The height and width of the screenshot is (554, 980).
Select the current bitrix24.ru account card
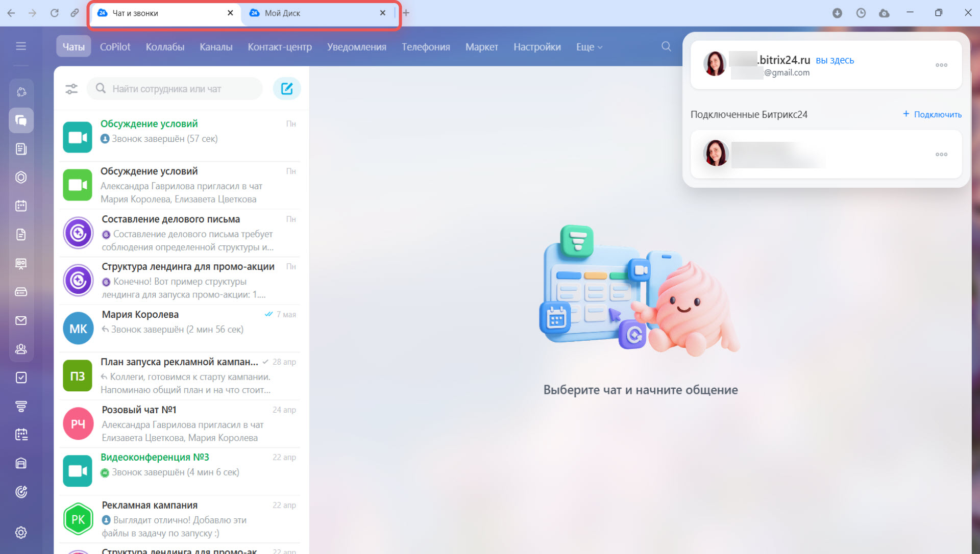point(826,65)
